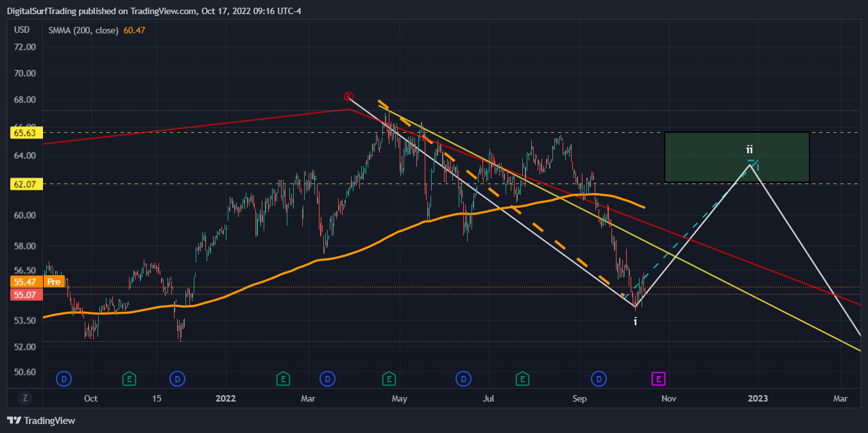Click the USD currency label
The width and height of the screenshot is (868, 433).
[x=22, y=30]
